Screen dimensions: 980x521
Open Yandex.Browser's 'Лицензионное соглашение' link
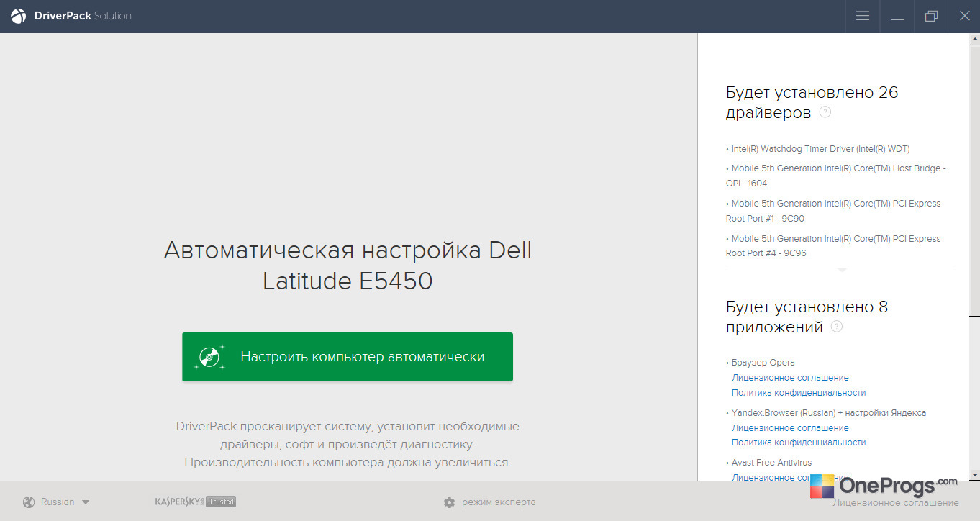coord(790,428)
